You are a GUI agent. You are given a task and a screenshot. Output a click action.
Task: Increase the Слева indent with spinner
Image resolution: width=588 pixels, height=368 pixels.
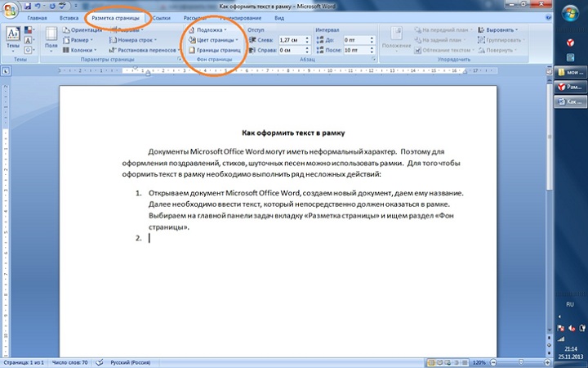click(307, 38)
